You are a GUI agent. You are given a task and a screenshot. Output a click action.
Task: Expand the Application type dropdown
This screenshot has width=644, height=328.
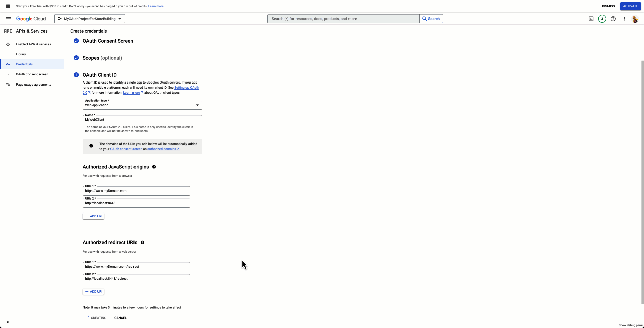(x=142, y=105)
